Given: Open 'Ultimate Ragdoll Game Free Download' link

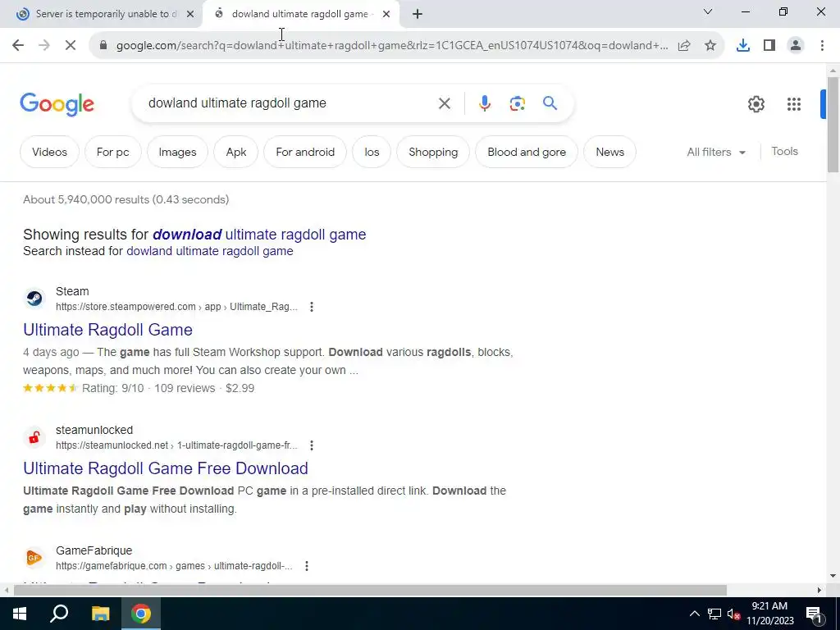Looking at the screenshot, I should 166,468.
